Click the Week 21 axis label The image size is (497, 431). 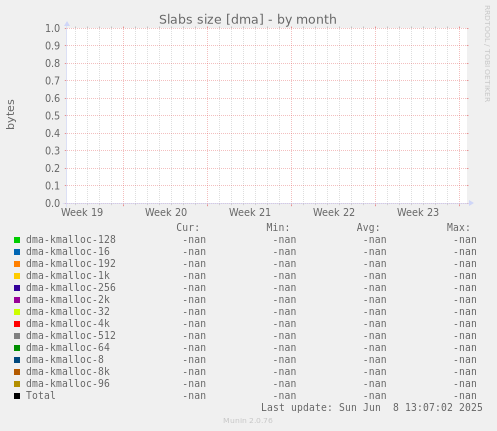point(250,212)
